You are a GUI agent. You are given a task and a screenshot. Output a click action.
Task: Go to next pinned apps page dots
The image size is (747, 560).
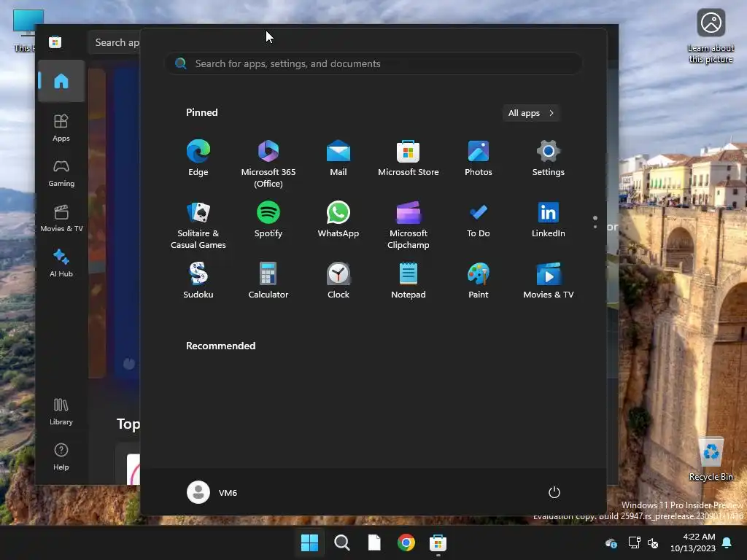pyautogui.click(x=595, y=222)
